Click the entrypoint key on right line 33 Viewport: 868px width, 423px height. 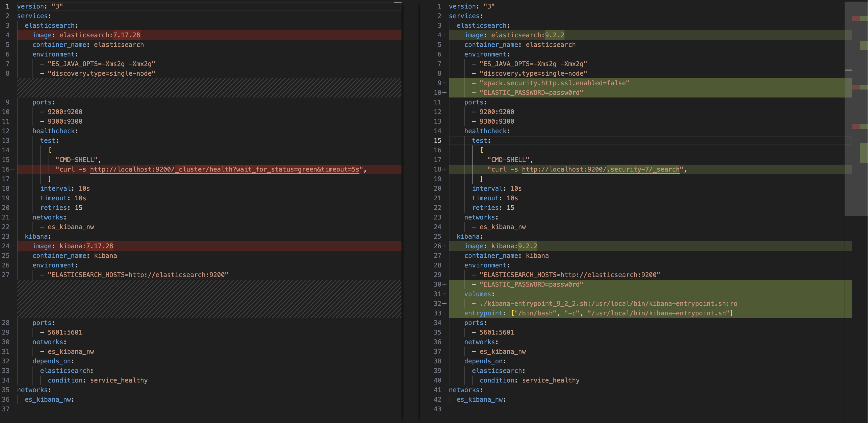[483, 313]
